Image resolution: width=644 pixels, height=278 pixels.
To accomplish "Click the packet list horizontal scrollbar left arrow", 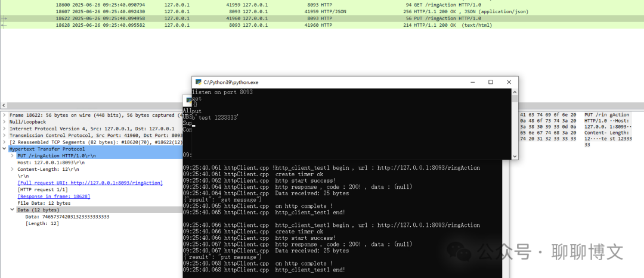I will pos(4,105).
